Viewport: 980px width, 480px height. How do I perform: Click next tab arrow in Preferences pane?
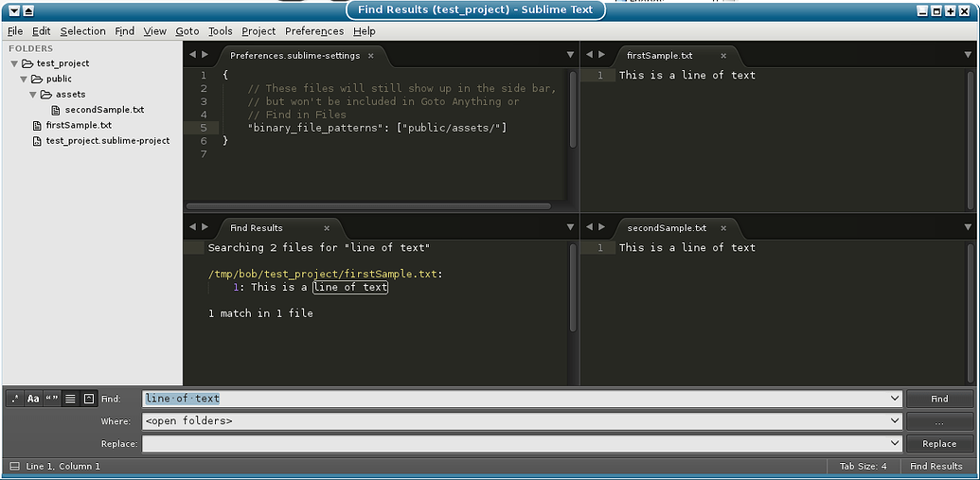pos(205,55)
